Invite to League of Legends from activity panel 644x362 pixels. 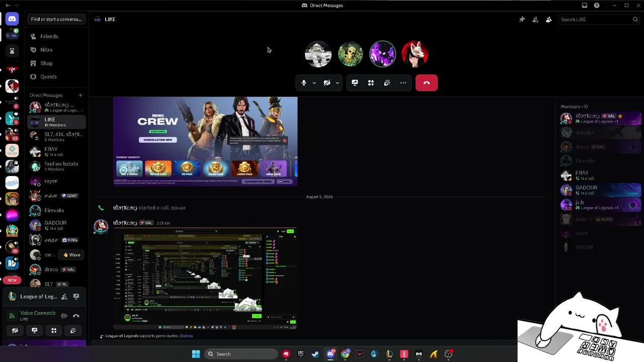64,297
